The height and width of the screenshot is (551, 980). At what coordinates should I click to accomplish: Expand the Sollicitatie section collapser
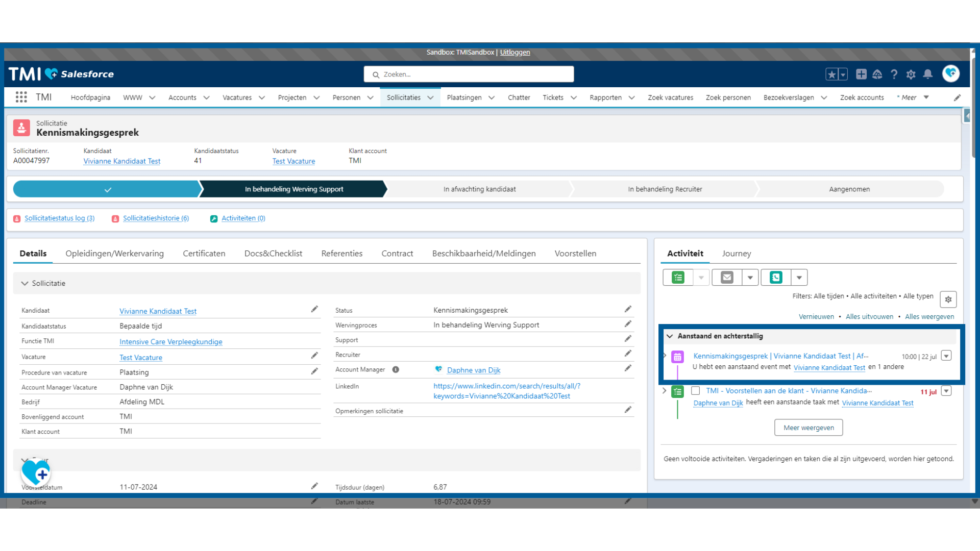coord(25,283)
